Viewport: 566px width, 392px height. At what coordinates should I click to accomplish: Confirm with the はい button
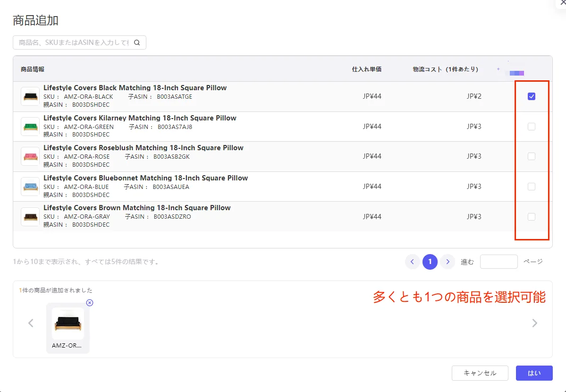pyautogui.click(x=534, y=373)
